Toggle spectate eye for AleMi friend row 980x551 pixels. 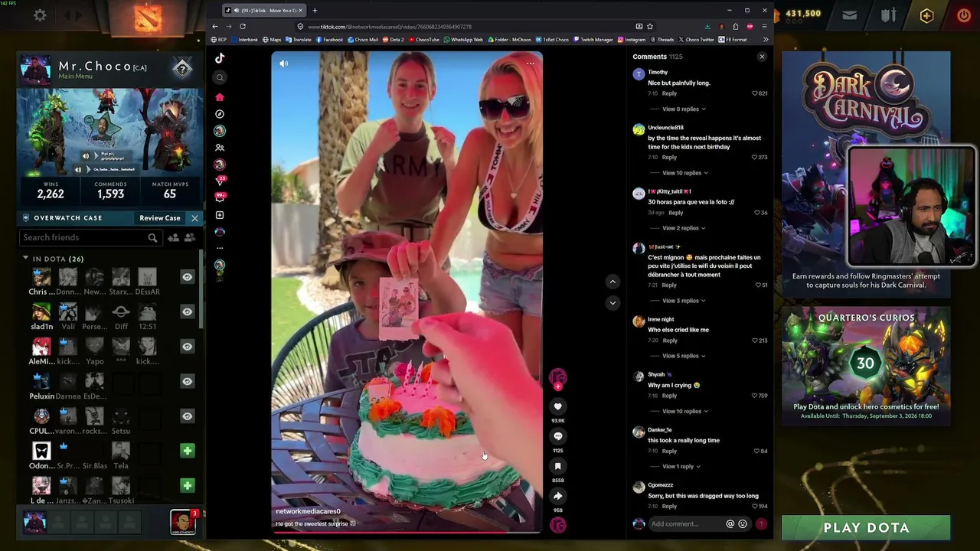(187, 347)
